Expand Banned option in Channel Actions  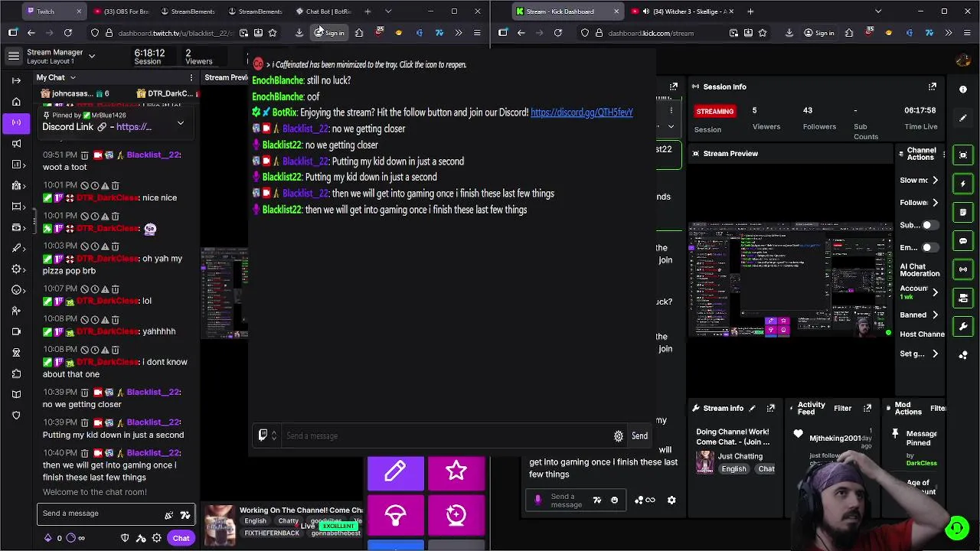pos(935,315)
